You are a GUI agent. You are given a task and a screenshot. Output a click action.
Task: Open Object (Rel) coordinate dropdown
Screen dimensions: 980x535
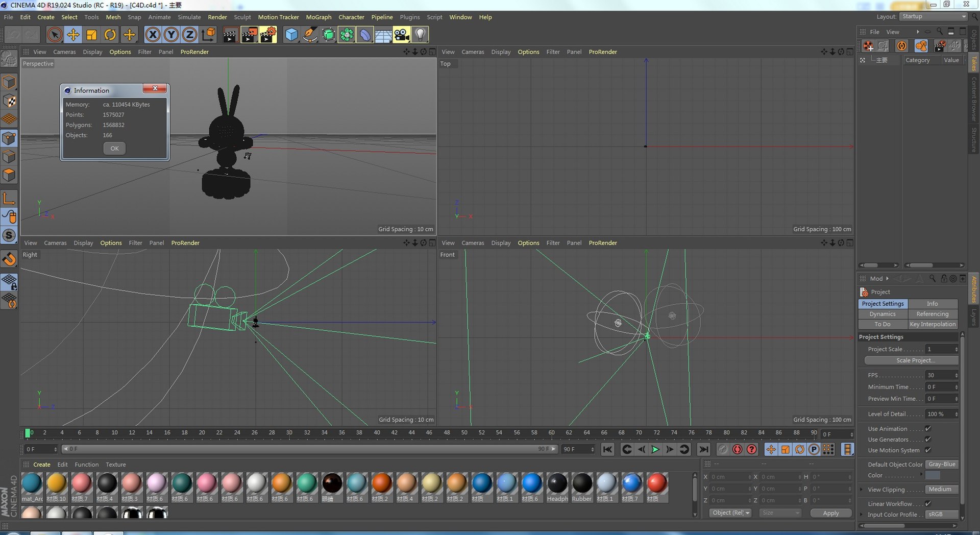[730, 513]
